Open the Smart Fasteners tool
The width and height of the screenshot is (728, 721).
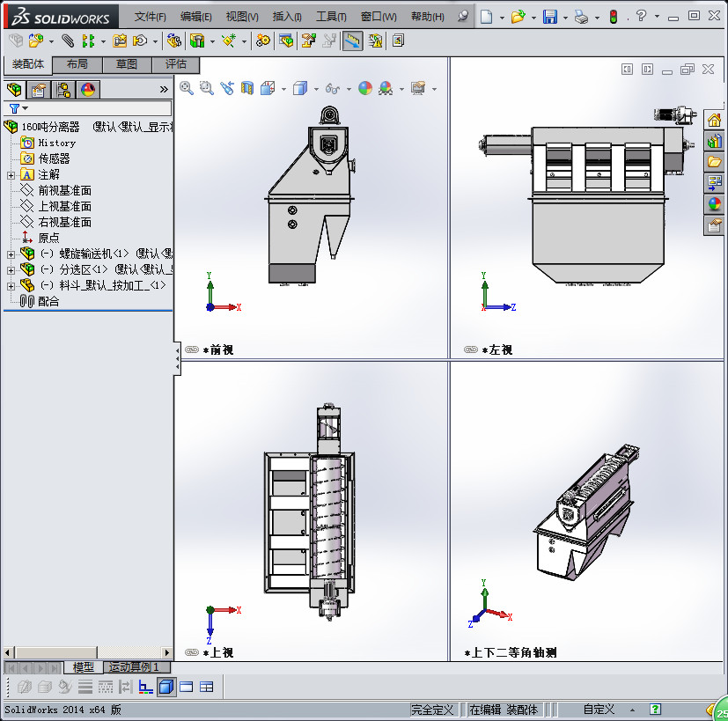pyautogui.click(x=120, y=40)
